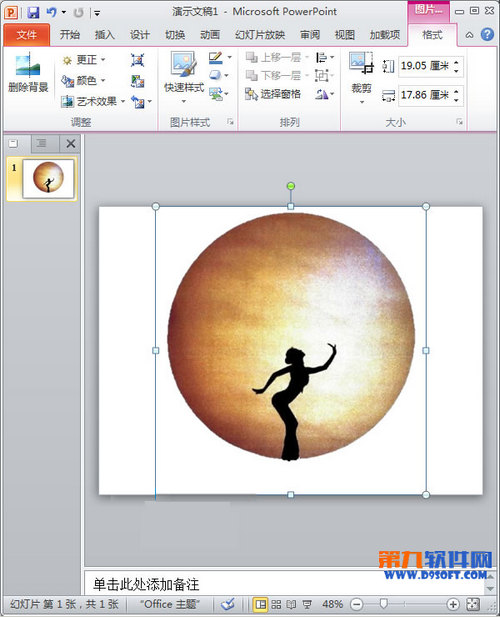This screenshot has height=617, width=500.
Task: Decrease the picture width with down stepper
Action: click(456, 100)
